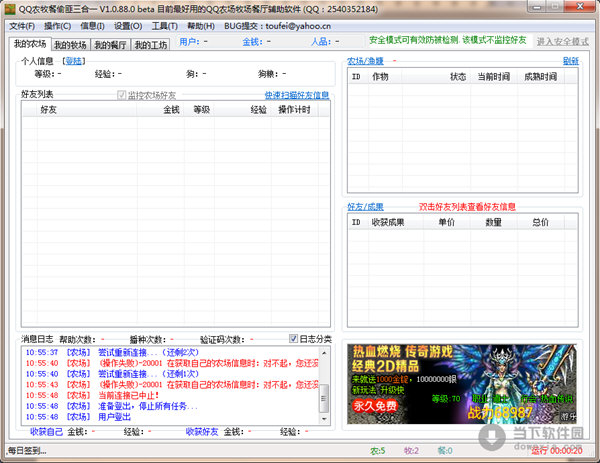
Task: Minimize the QQ农牧餐偷匪三合一 window
Action: coord(538,7)
